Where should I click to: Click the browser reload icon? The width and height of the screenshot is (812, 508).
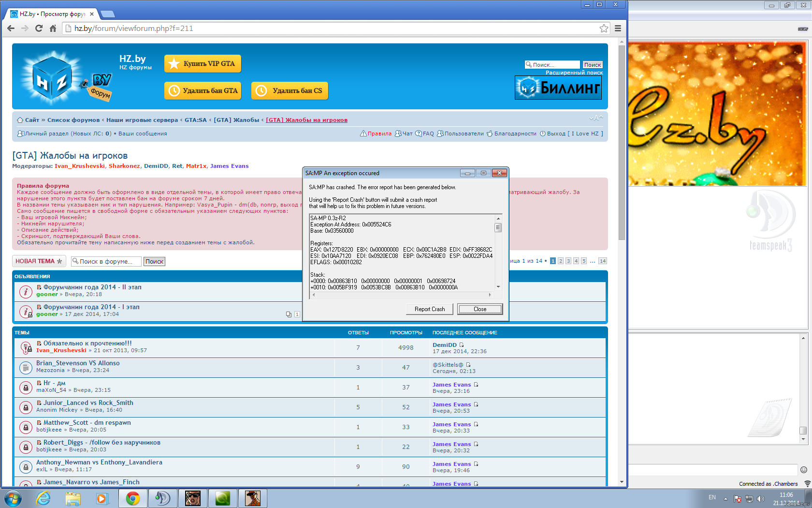(x=39, y=29)
